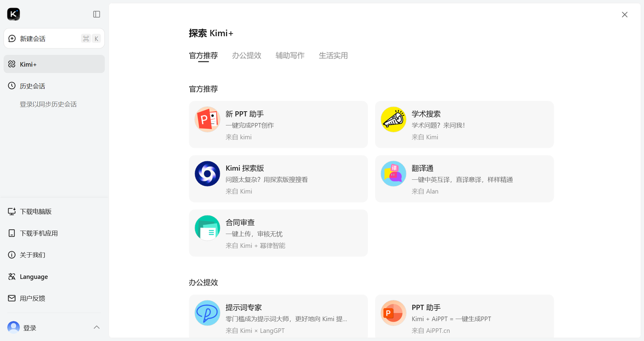This screenshot has height=341, width=644.
Task: Click the phone icon for 下载手机应用
Action: coord(12,233)
